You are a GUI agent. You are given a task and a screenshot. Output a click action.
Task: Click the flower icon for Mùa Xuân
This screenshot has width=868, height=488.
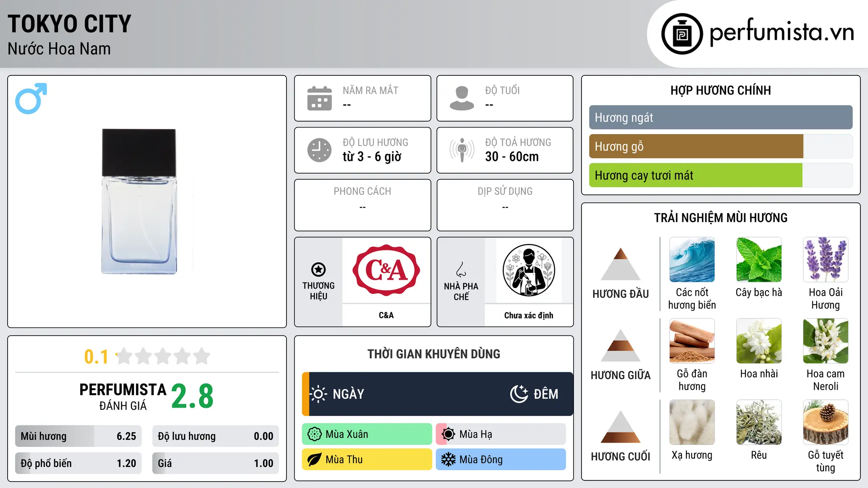(x=314, y=434)
